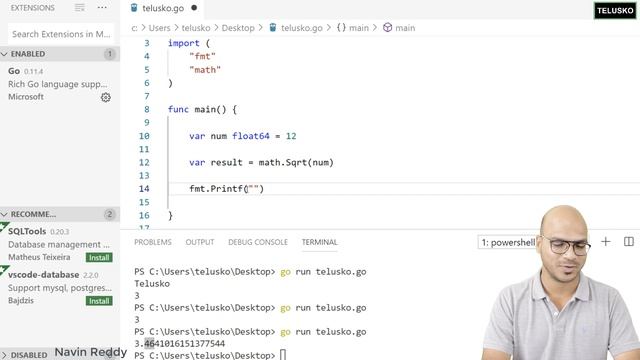Viewport: 640px width, 360px height.
Task: Add a new terminal with plus icon
Action: click(x=606, y=242)
